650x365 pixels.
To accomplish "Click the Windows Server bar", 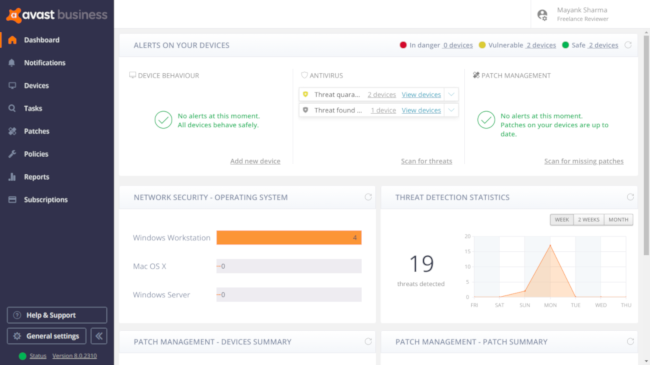I will [x=289, y=295].
